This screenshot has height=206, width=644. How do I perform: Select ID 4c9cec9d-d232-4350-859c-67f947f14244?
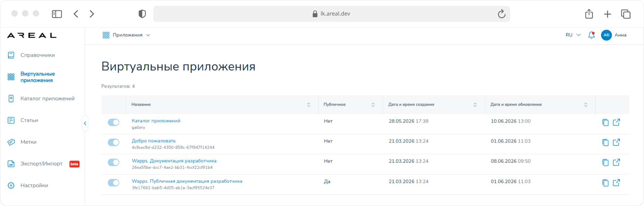(173, 147)
